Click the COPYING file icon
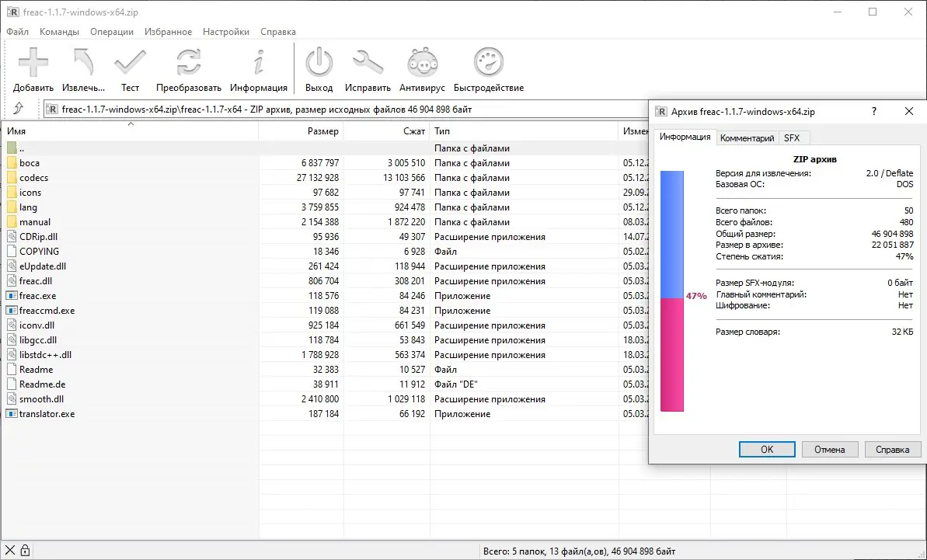 12,252
